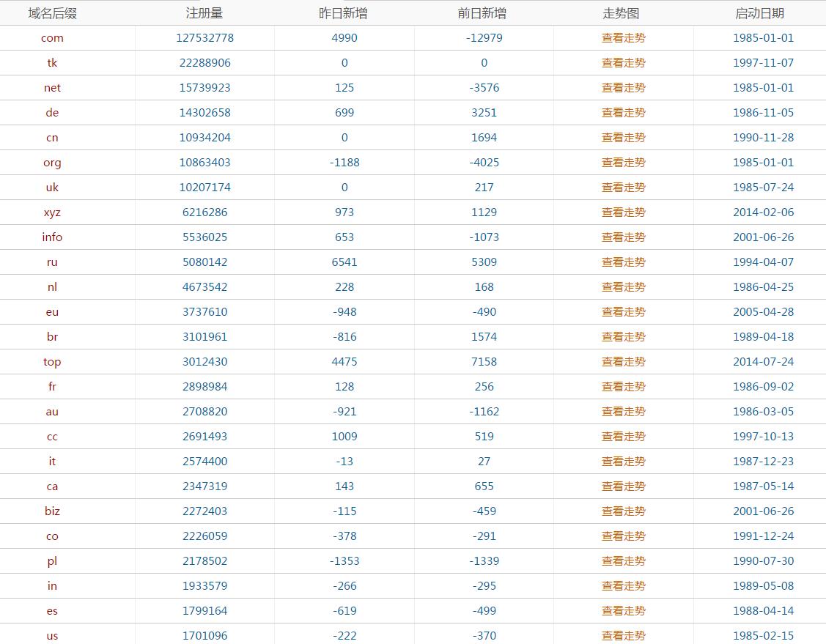Viewport: 826px width, 644px height.
Task: Click the 域名后缀 column header
Action: pos(52,13)
